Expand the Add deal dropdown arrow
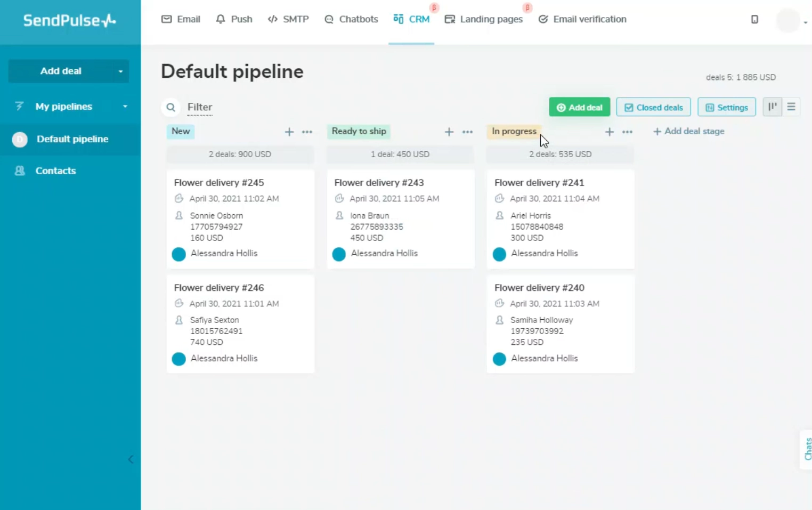The width and height of the screenshot is (812, 510). 120,71
